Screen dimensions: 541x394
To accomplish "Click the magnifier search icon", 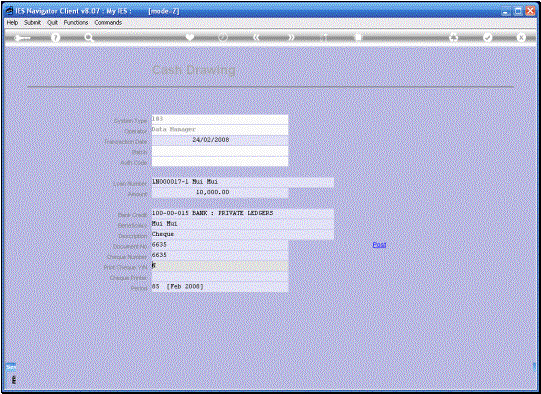I will coord(89,38).
